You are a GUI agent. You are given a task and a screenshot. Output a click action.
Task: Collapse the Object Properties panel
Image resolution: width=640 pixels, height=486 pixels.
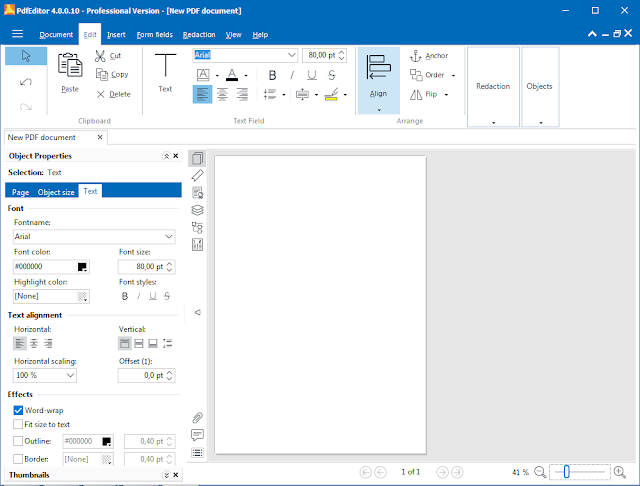pos(166,156)
